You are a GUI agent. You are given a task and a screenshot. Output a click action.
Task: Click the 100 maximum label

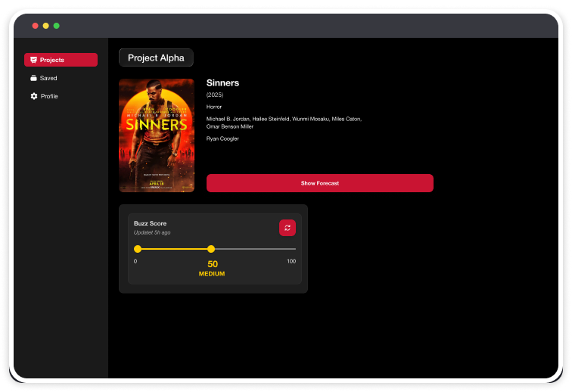pyautogui.click(x=291, y=261)
